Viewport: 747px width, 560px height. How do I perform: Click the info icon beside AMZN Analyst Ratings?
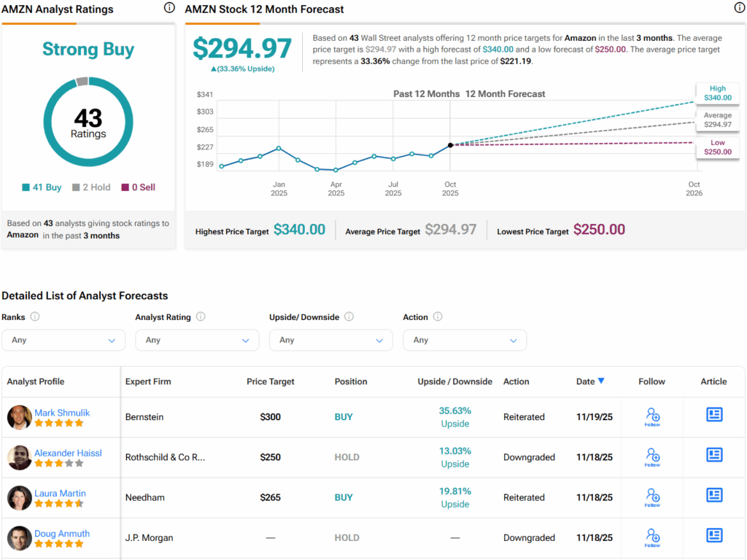pos(169,8)
